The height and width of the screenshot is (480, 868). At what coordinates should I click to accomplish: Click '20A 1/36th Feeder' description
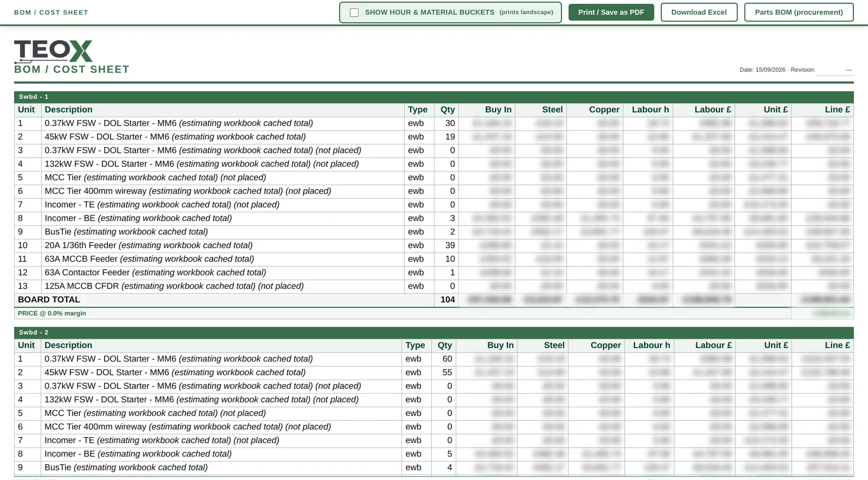tap(149, 245)
